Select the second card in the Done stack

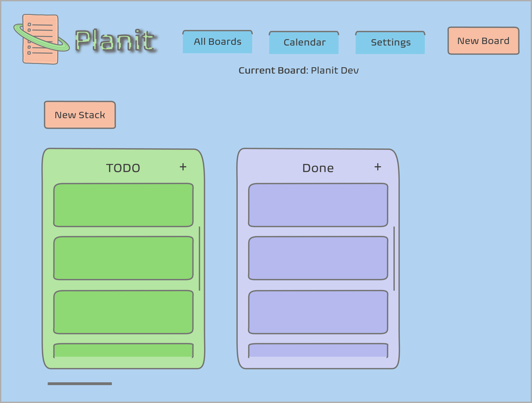(318, 258)
